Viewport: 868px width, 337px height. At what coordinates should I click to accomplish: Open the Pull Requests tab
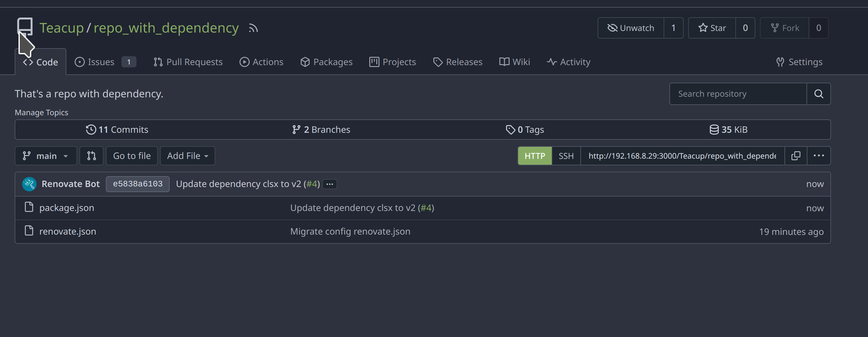click(x=188, y=62)
